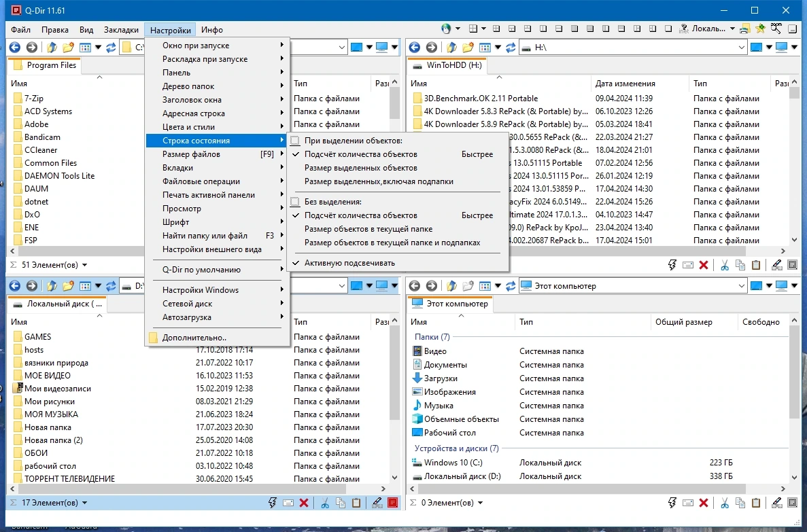Select the 'Program Files' tab

click(45, 65)
